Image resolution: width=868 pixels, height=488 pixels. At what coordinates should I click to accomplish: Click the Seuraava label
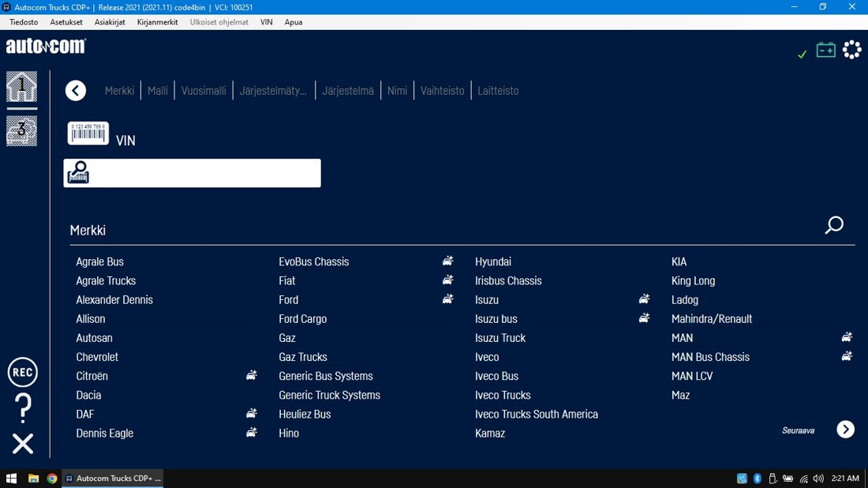(x=798, y=430)
